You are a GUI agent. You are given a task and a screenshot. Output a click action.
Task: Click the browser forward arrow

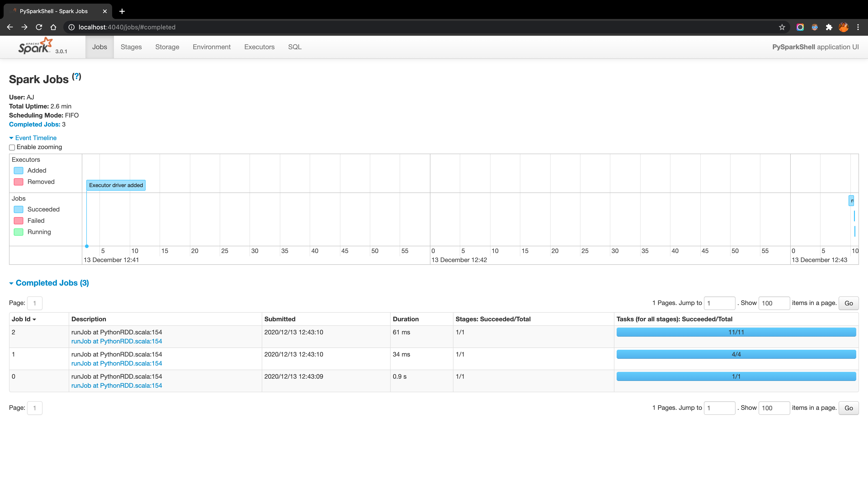point(24,27)
